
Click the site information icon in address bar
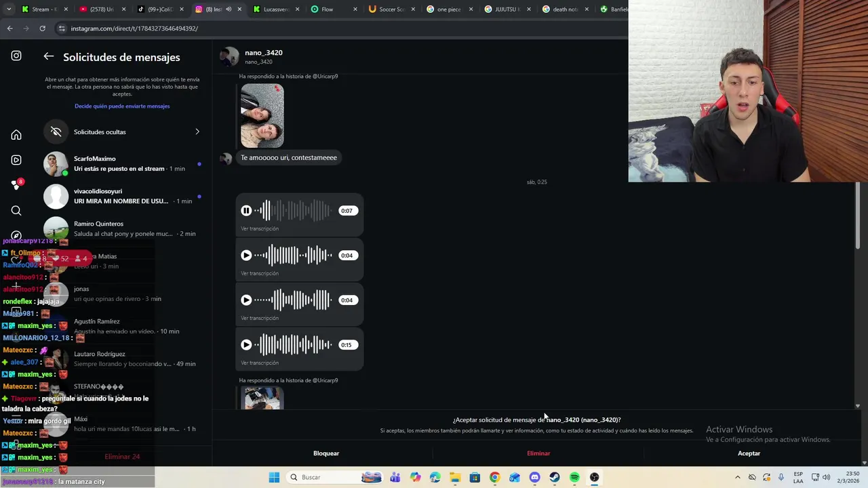point(62,28)
